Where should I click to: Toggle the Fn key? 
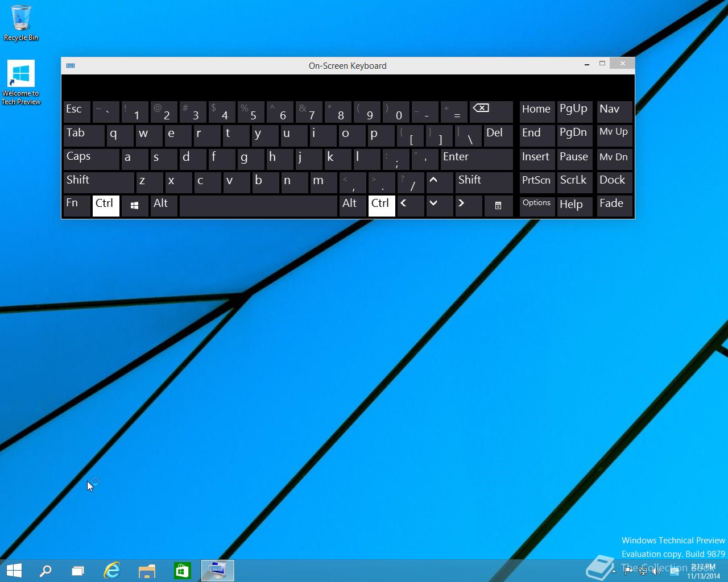(x=77, y=206)
